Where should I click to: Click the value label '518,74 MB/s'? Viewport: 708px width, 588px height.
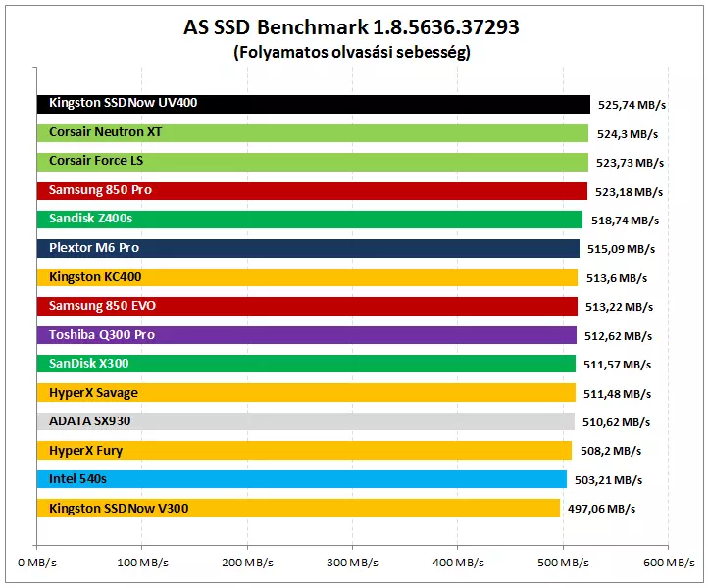[625, 220]
